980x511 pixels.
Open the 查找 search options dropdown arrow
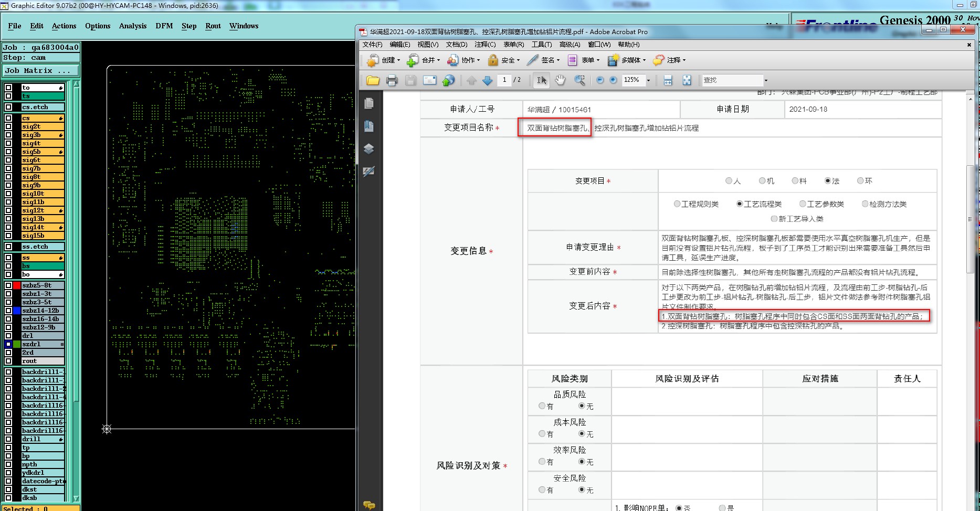click(766, 80)
